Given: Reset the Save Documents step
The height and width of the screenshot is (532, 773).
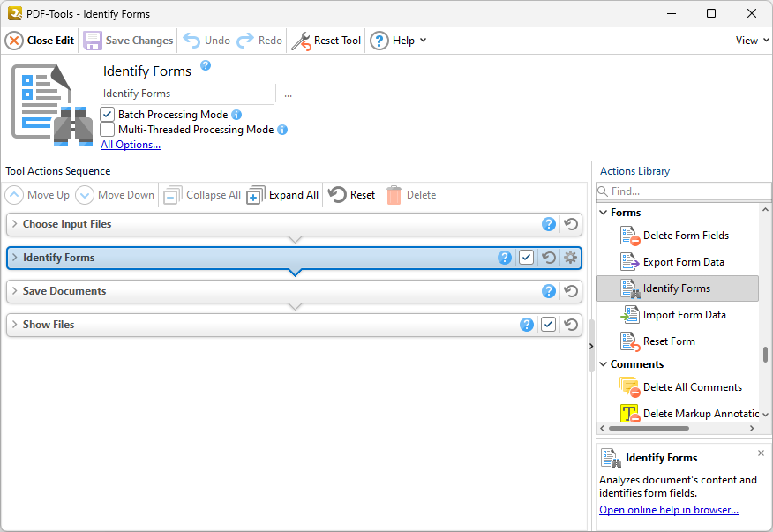Looking at the screenshot, I should (x=571, y=291).
